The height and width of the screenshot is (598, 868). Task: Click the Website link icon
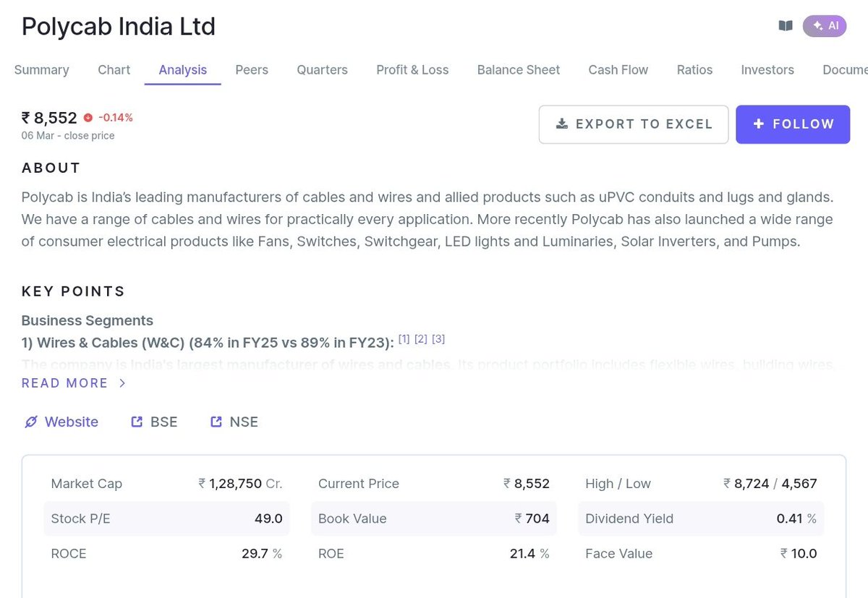pos(30,422)
